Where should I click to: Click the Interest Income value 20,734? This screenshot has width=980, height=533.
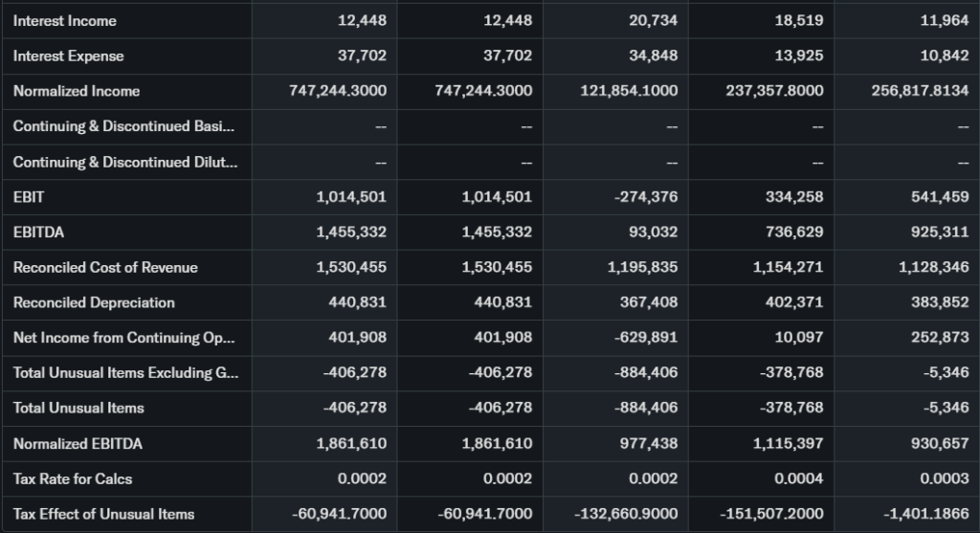tap(654, 21)
